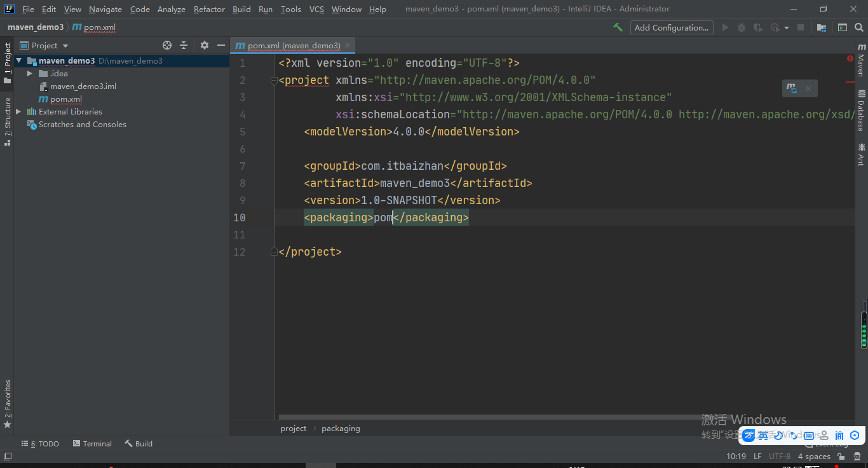Click tool windows quick-access icon in status bar corner

[8, 457]
